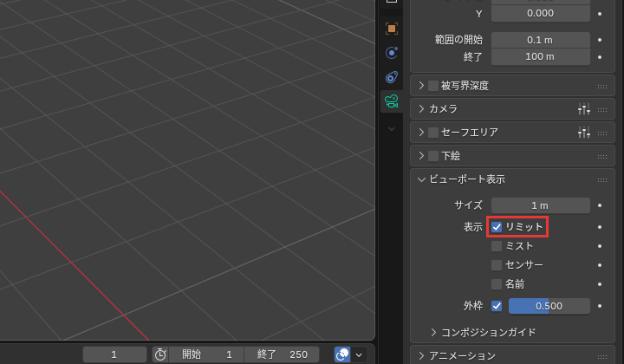This screenshot has height=364, width=624.
Task: Click the 外枠 0.500 slider
Action: 549,306
